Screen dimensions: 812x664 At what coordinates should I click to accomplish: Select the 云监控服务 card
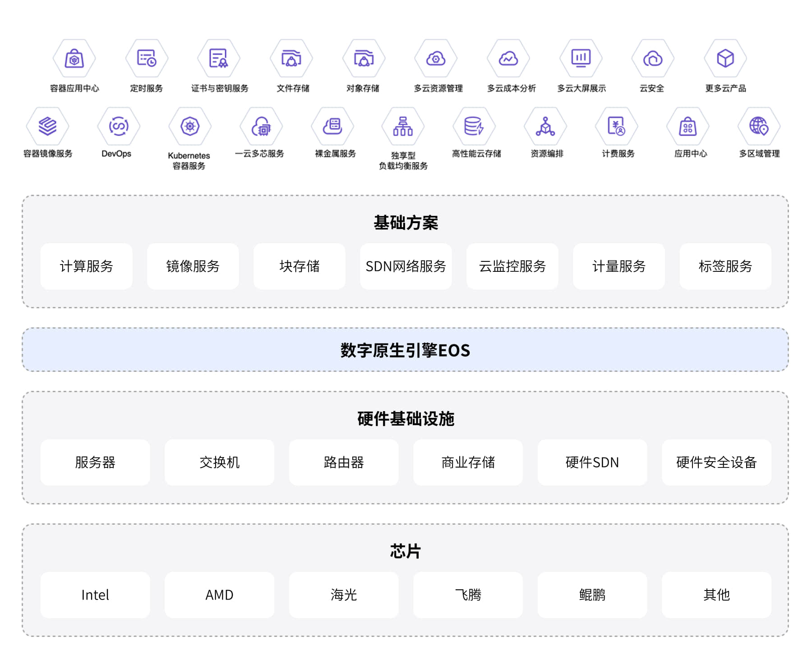[512, 266]
